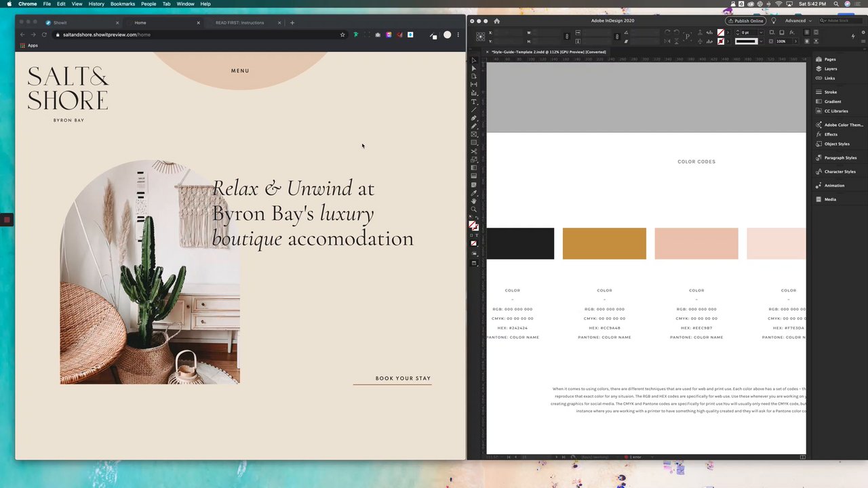Screen dimensions: 868x488
Task: Open the Chrome File menu
Action: [x=47, y=4]
